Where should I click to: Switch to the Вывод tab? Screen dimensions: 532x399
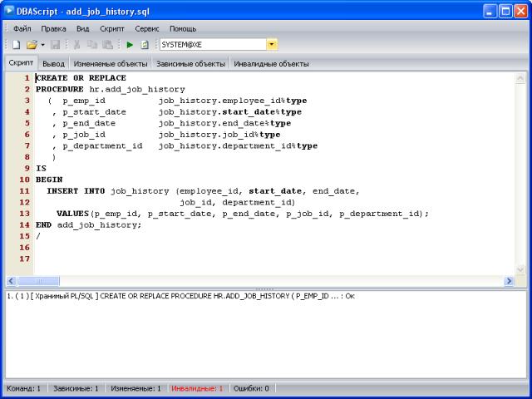[x=53, y=63]
